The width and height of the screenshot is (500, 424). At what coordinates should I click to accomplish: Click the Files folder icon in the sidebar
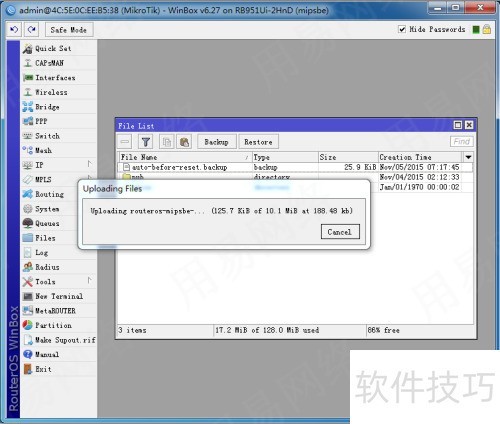pyautogui.click(x=28, y=238)
